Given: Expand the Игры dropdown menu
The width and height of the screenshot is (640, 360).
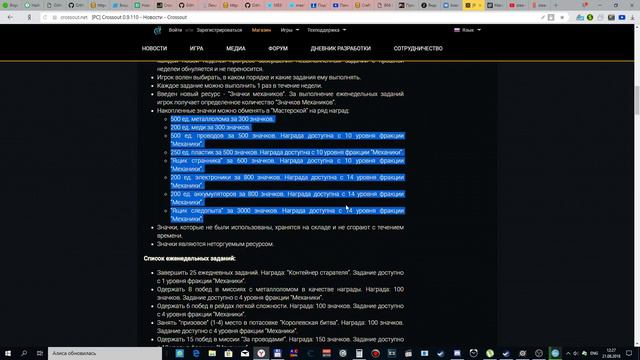Looking at the screenshot, I should pyautogui.click(x=289, y=30).
